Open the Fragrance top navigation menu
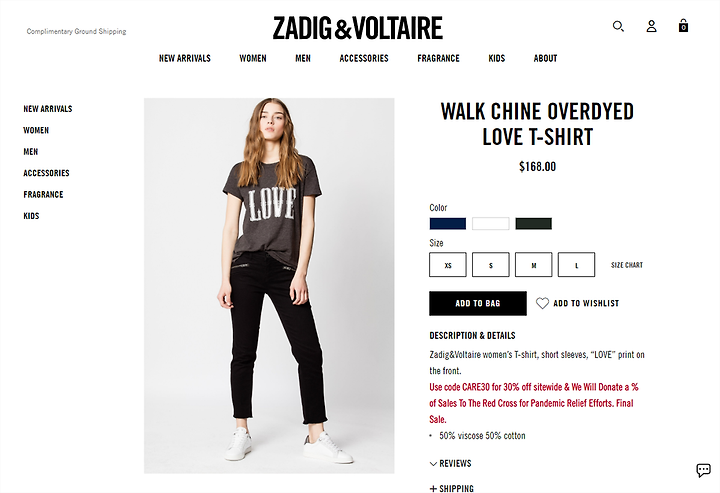The height and width of the screenshot is (493, 720). (x=439, y=58)
